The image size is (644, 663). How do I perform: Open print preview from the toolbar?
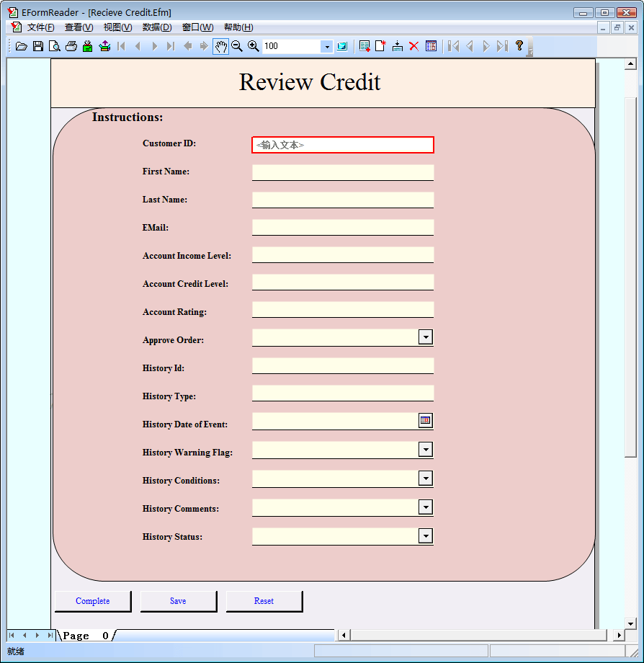pos(55,46)
